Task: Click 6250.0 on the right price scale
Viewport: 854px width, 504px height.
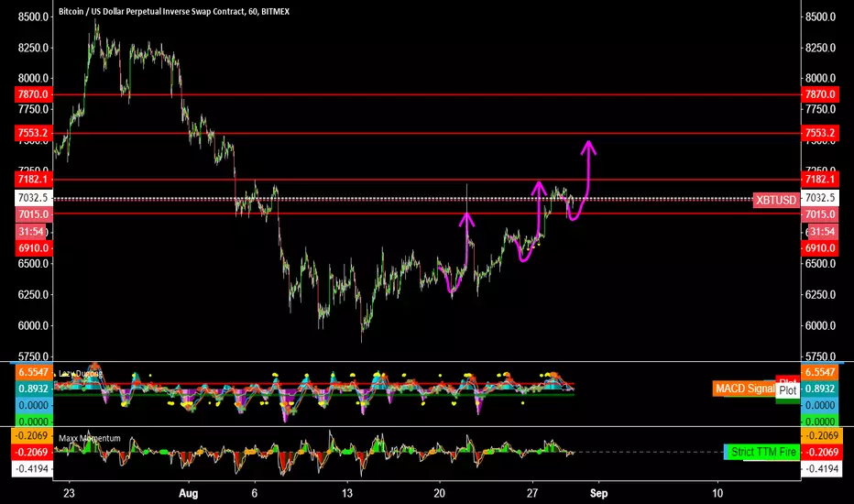Action: (x=820, y=294)
